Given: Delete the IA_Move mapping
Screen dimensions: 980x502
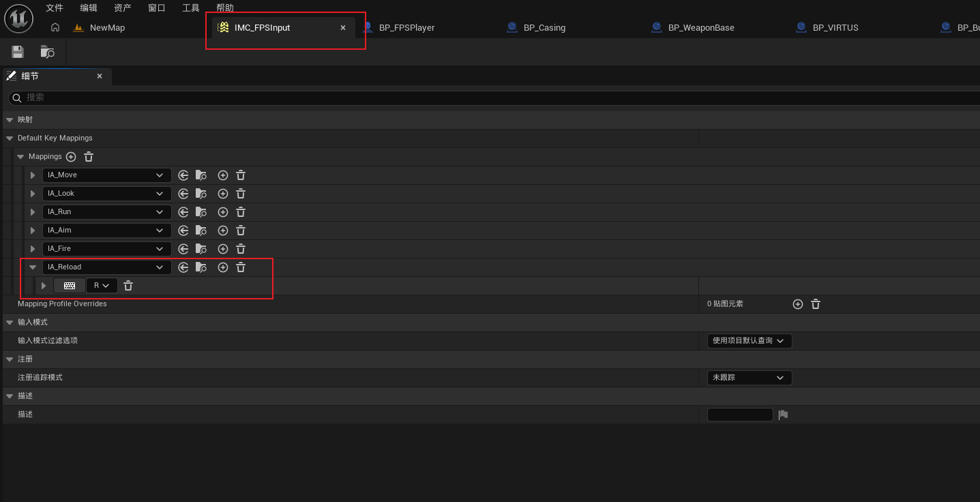Looking at the screenshot, I should tap(241, 175).
